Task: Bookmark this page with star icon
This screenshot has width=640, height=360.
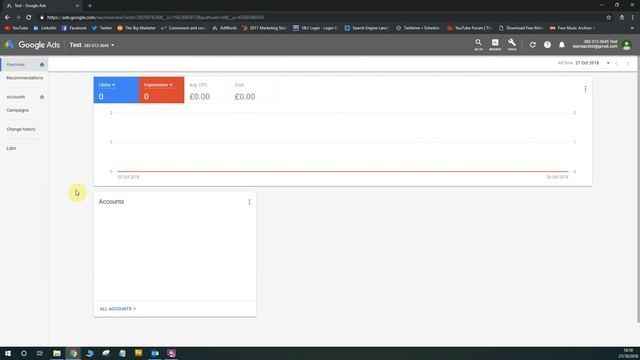Action: point(609,18)
